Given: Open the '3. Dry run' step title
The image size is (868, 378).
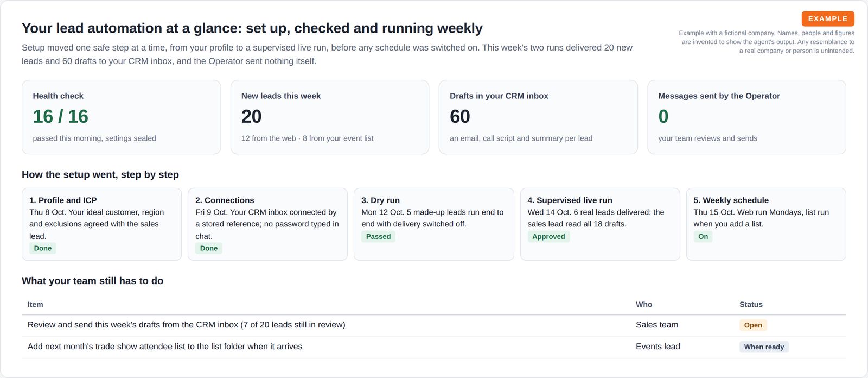Looking at the screenshot, I should pos(380,200).
